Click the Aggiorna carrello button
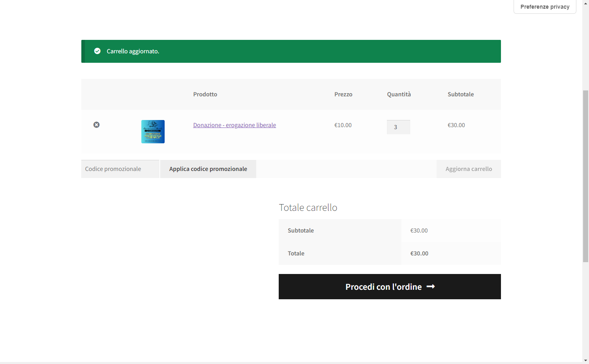589x364 pixels. pyautogui.click(x=469, y=169)
